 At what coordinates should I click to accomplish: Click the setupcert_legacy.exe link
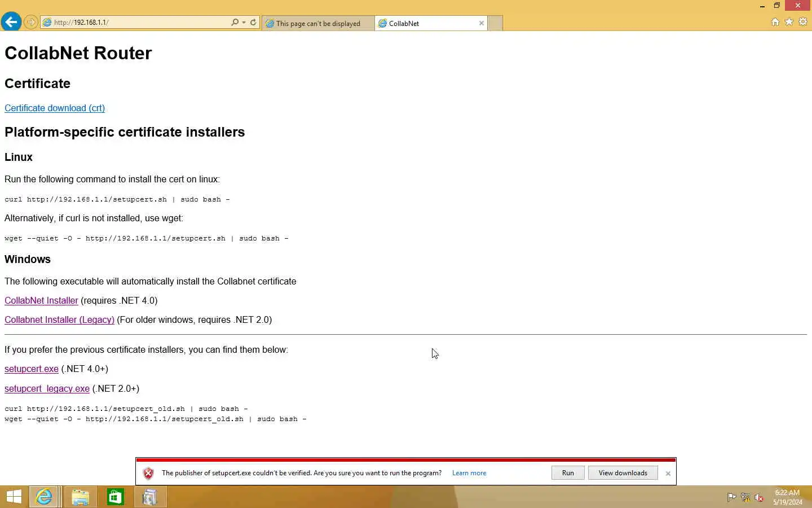coord(47,388)
